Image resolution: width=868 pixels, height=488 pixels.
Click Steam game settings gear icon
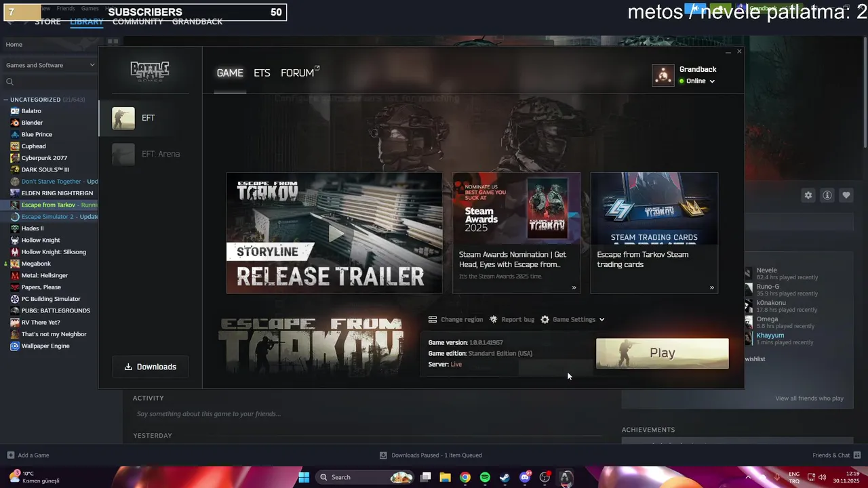[808, 195]
